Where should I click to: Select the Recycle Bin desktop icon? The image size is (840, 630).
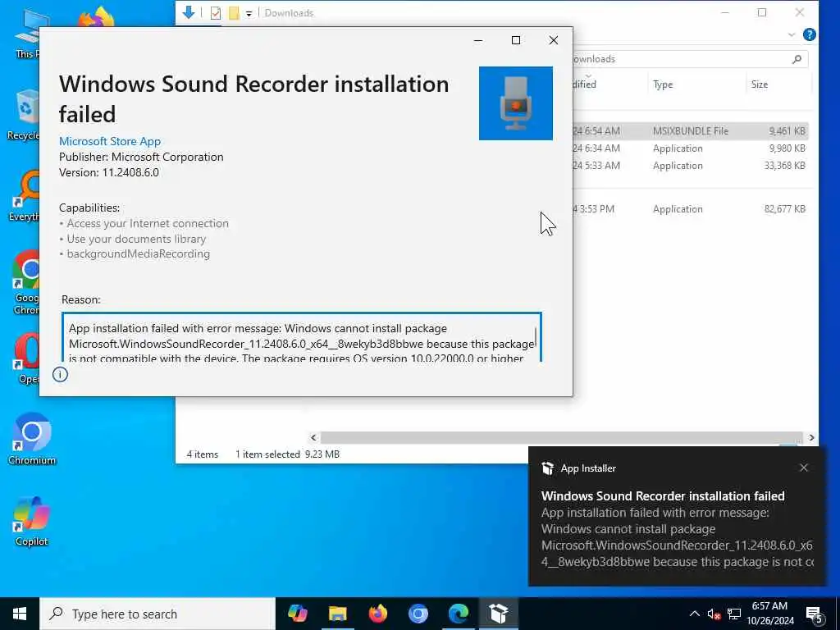pyautogui.click(x=23, y=115)
